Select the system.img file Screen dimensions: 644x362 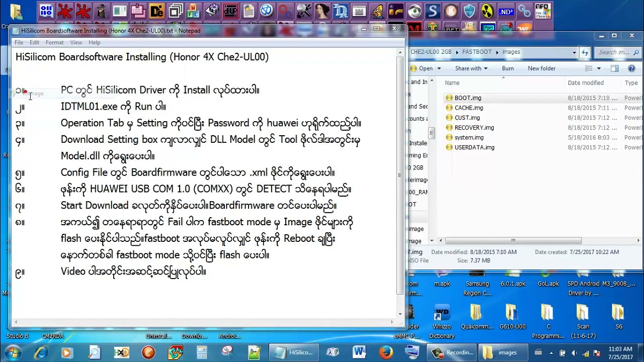pyautogui.click(x=469, y=137)
